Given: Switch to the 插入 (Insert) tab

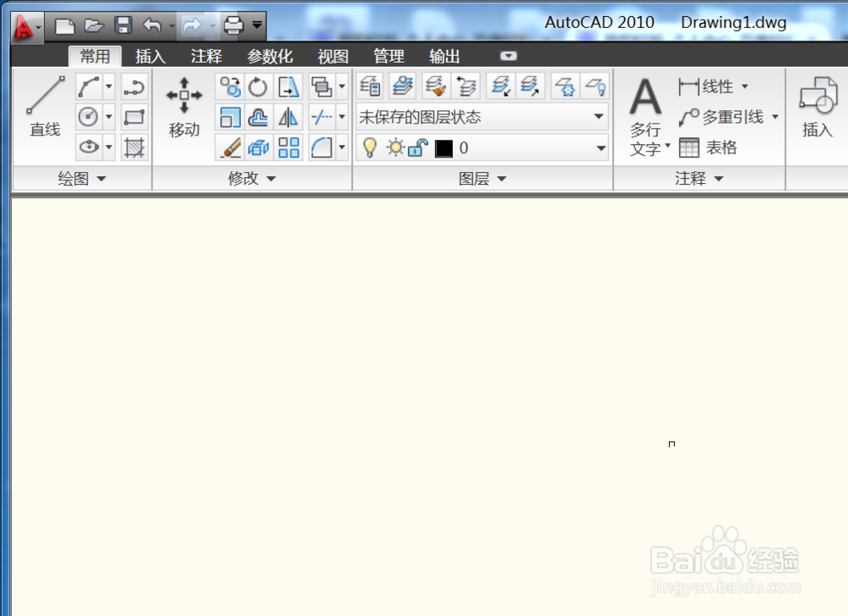Looking at the screenshot, I should click(150, 56).
